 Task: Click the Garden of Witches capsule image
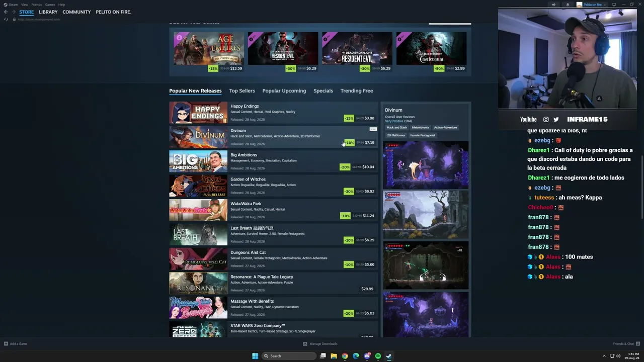[x=198, y=186]
